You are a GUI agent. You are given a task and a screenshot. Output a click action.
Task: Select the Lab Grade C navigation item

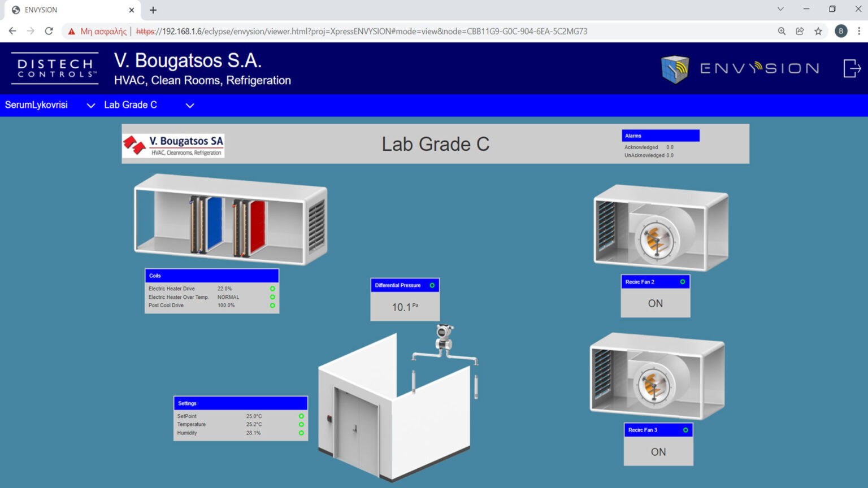(x=131, y=105)
